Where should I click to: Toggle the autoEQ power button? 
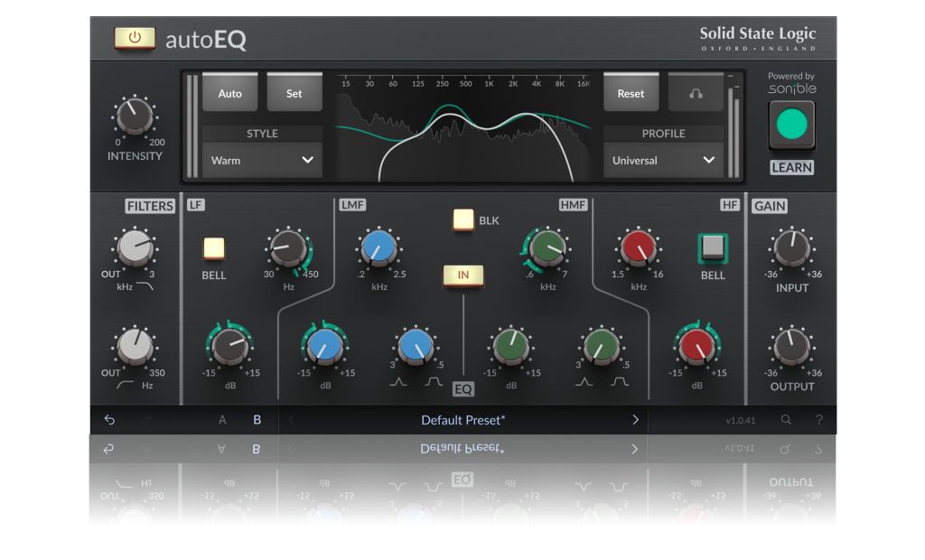[135, 38]
